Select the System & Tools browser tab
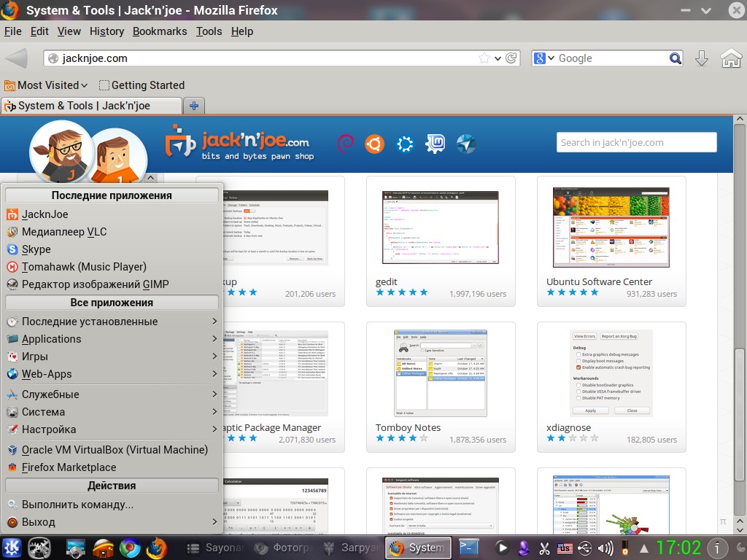 pyautogui.click(x=93, y=106)
